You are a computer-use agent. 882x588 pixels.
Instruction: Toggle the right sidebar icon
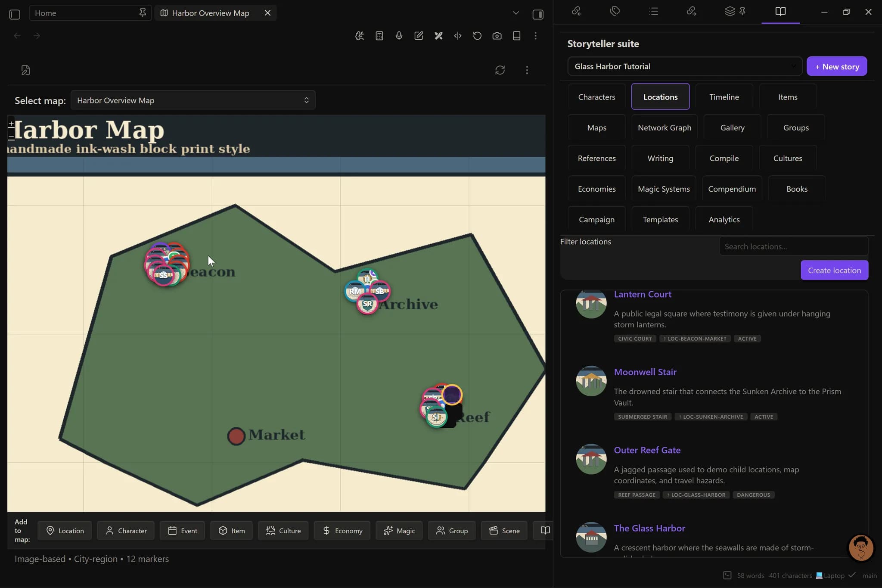coord(538,14)
